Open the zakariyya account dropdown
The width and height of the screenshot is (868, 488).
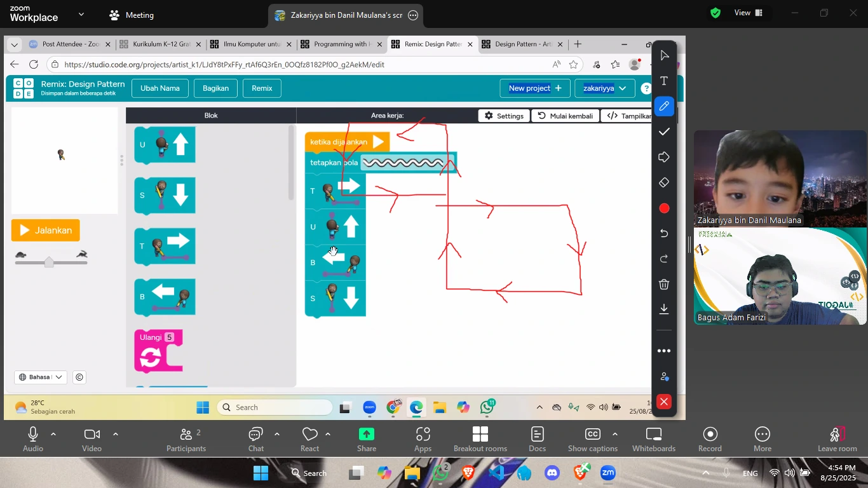pos(604,88)
